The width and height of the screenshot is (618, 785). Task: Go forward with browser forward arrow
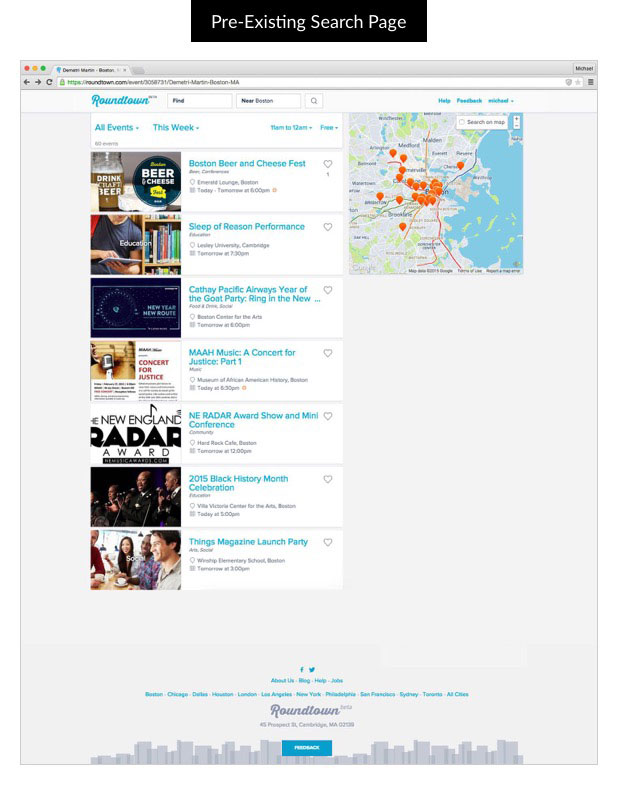[38, 82]
